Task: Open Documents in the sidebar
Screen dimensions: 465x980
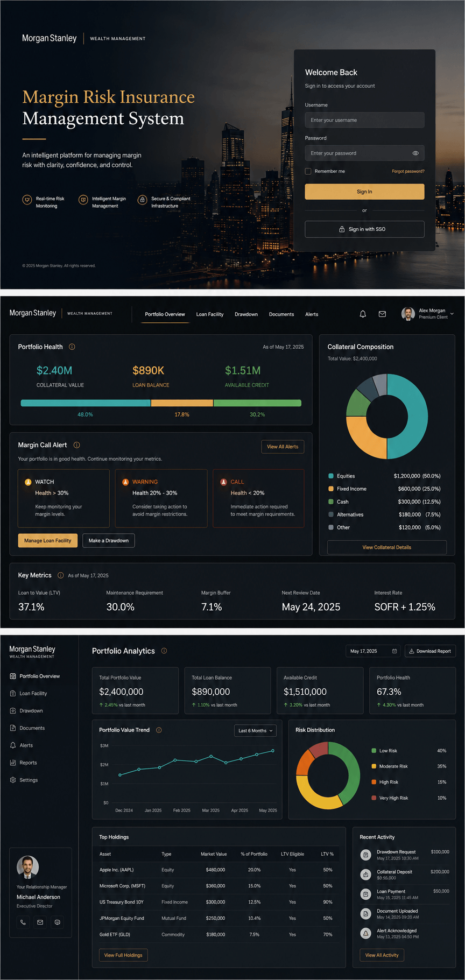Action: [28, 728]
